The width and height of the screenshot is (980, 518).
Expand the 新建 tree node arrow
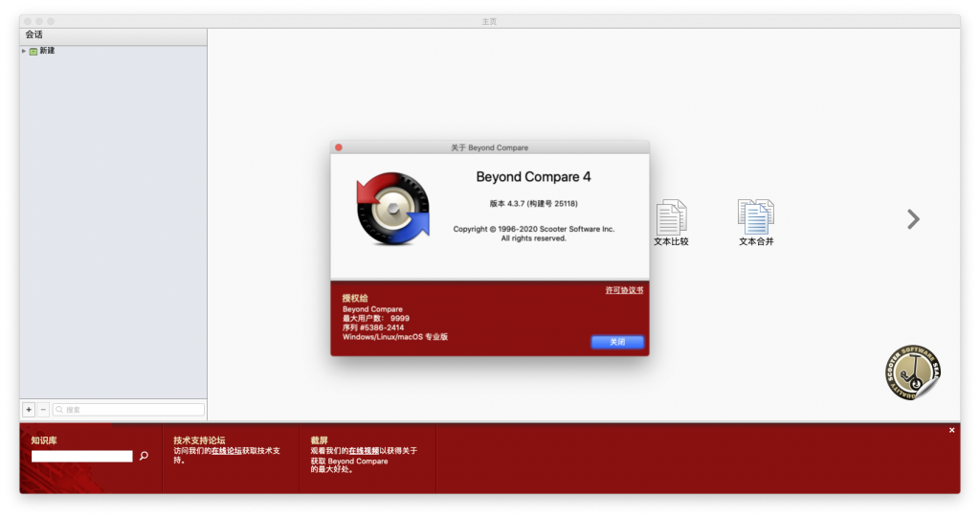[x=24, y=51]
